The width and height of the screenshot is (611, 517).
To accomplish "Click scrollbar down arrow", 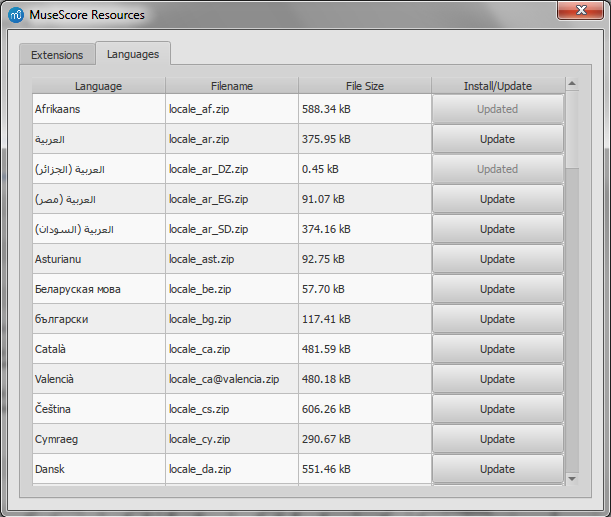I will [x=572, y=479].
